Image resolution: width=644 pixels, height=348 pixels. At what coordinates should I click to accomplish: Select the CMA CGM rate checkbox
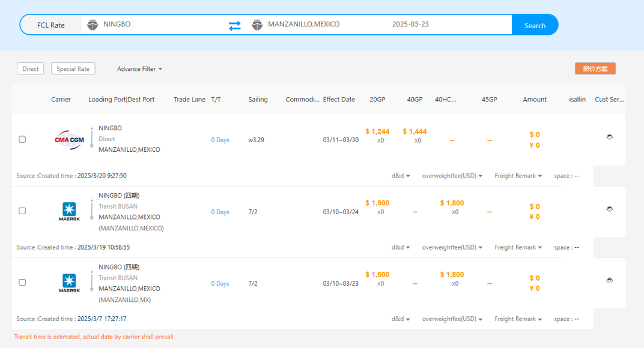(x=22, y=139)
